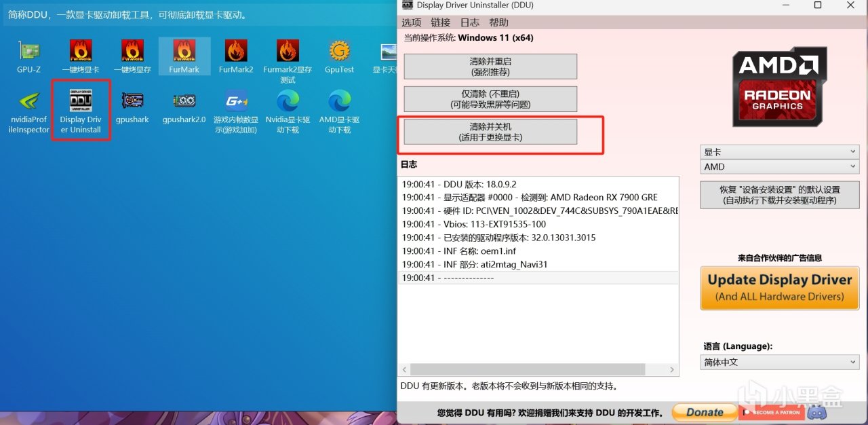Click the Update Display Driver ad button

point(780,288)
